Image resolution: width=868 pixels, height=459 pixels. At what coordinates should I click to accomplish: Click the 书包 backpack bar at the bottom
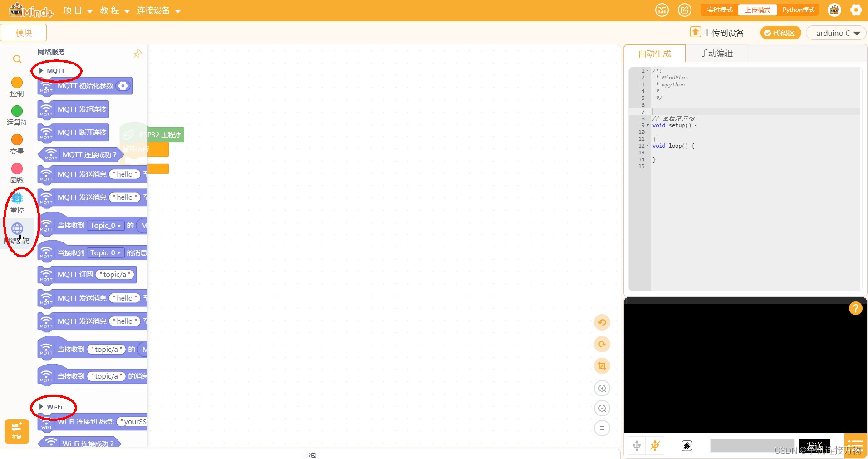pyautogui.click(x=310, y=454)
